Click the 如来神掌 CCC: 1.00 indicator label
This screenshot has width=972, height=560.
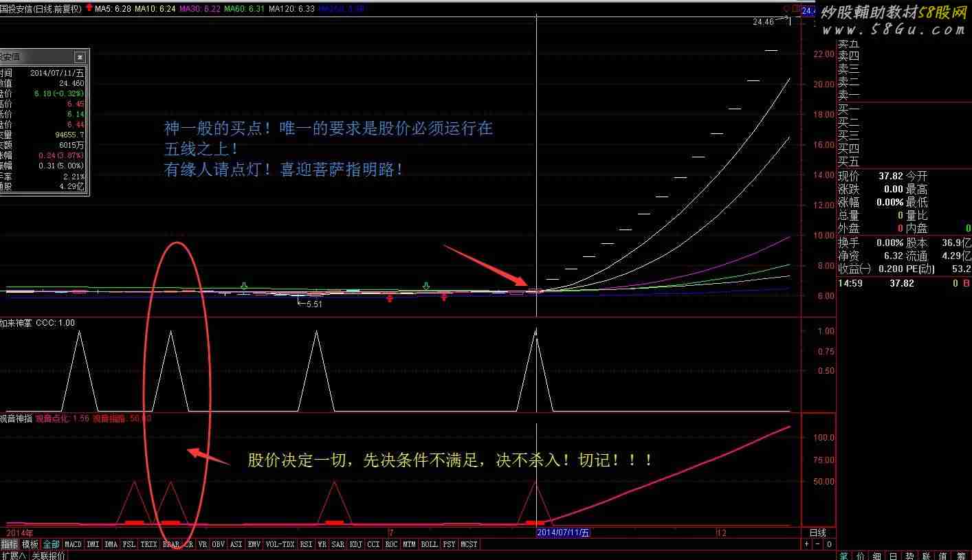[37, 322]
